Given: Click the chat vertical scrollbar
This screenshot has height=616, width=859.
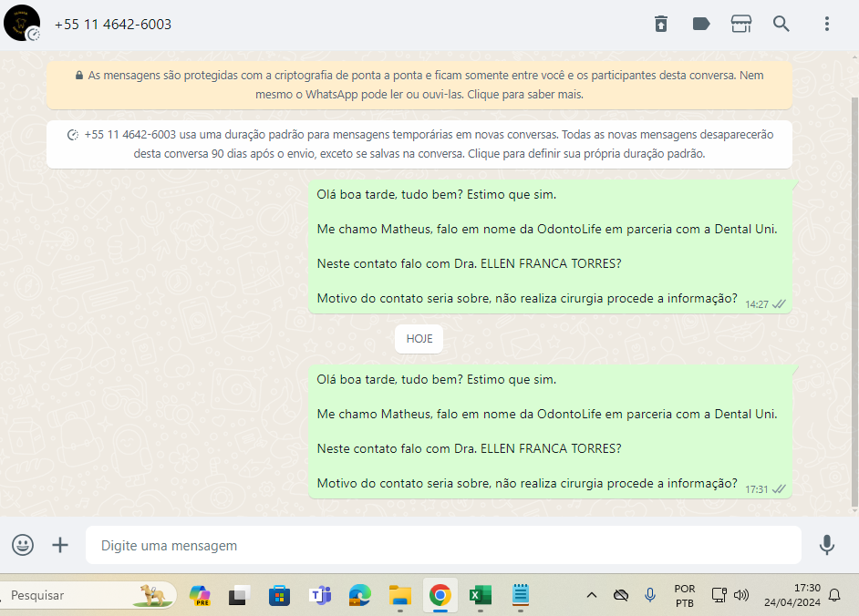Looking at the screenshot, I should tap(854, 301).
